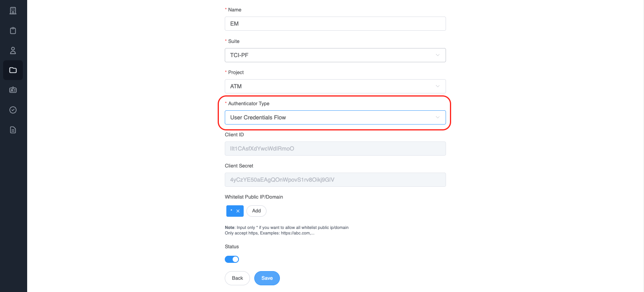Click the clipboard icon in the sidebar
This screenshot has height=292, width=644.
[x=13, y=31]
